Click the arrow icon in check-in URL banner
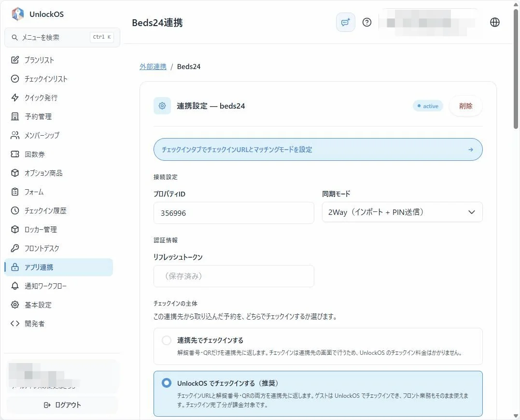520x420 pixels. click(x=471, y=150)
